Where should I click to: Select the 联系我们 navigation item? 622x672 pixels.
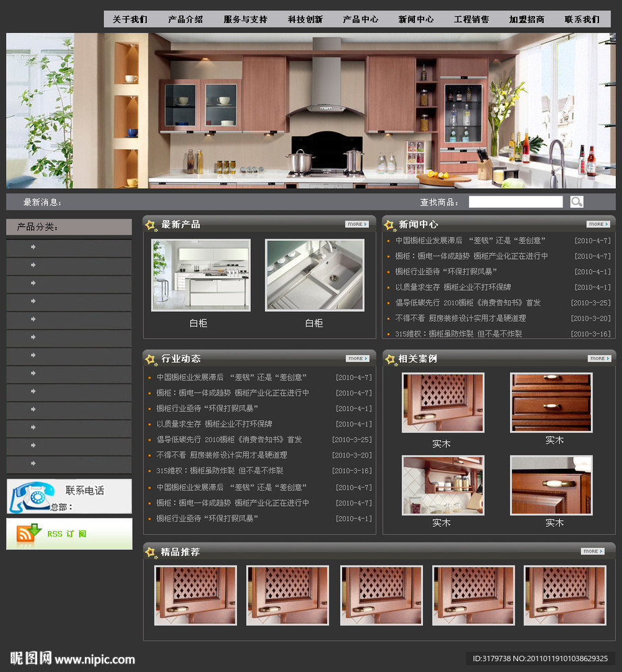[x=582, y=20]
